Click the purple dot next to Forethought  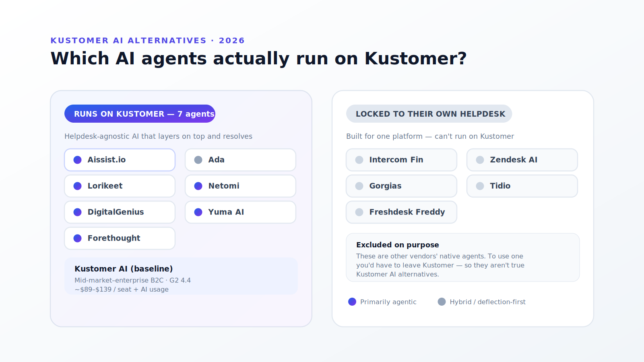[x=78, y=239]
